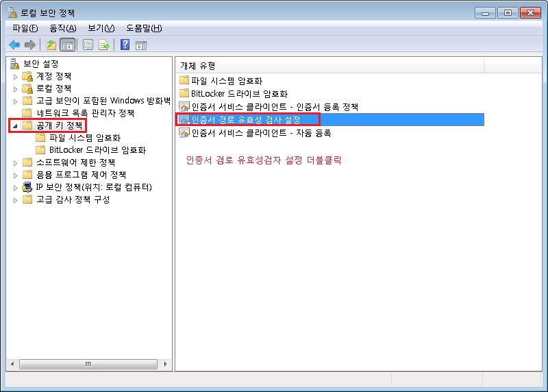
Task: Click the 계정 정책 folder icon
Action: click(x=27, y=76)
